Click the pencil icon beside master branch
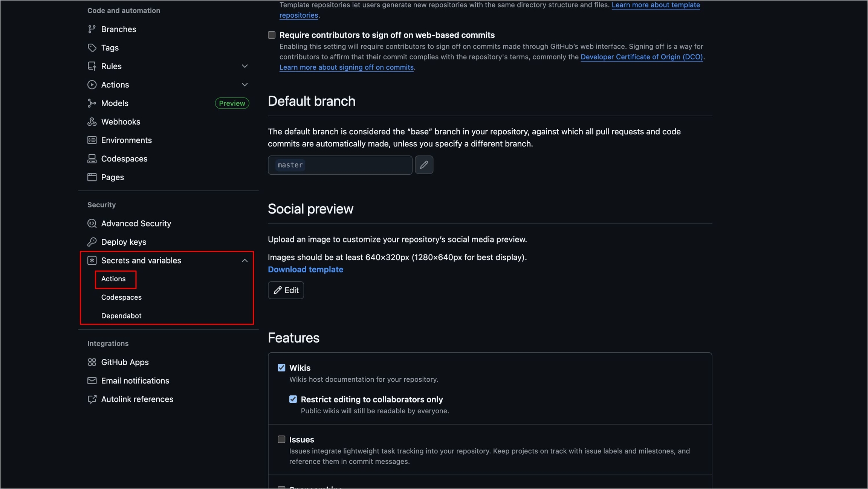The height and width of the screenshot is (489, 868). pyautogui.click(x=424, y=165)
